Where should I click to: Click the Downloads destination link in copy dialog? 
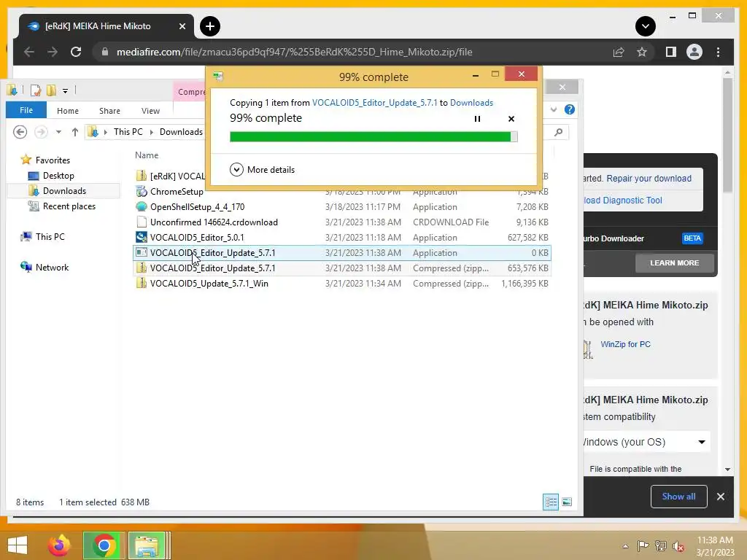[x=471, y=102]
